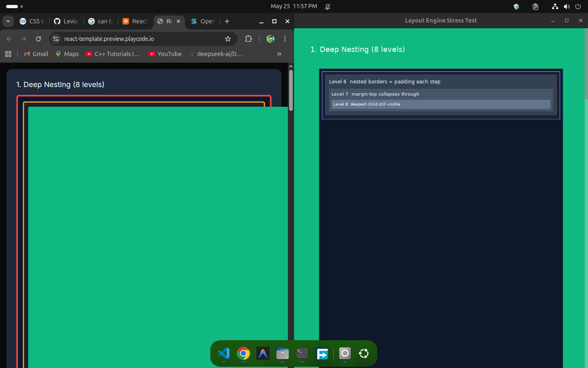Reload the current Chrome page
This screenshot has height=368, width=588.
[x=38, y=39]
